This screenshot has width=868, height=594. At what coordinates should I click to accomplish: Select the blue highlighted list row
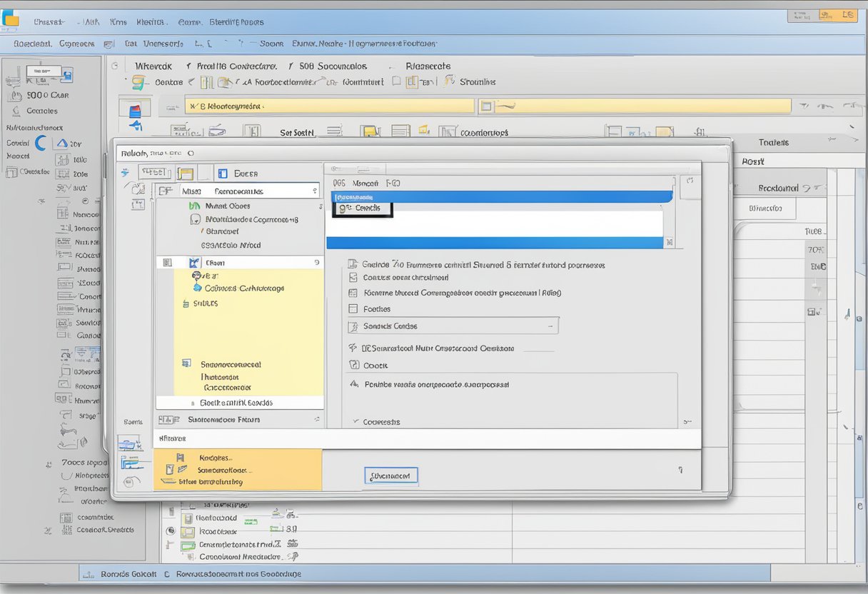(500, 197)
